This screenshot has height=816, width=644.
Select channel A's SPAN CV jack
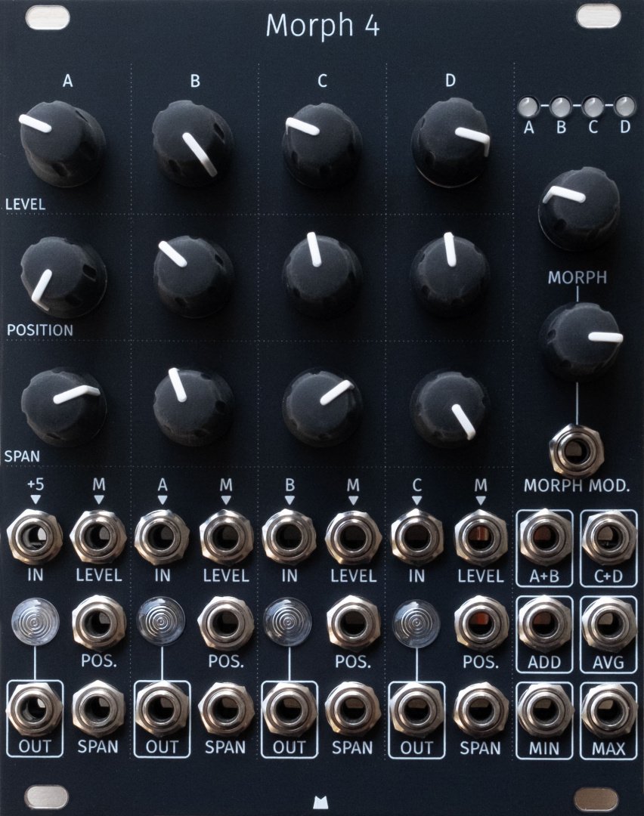[x=98, y=709]
